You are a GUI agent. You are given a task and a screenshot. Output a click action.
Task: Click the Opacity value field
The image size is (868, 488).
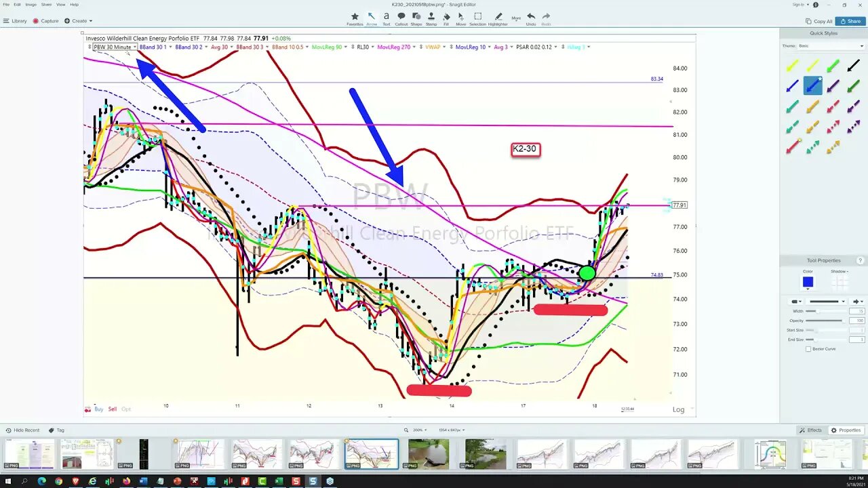coord(856,321)
